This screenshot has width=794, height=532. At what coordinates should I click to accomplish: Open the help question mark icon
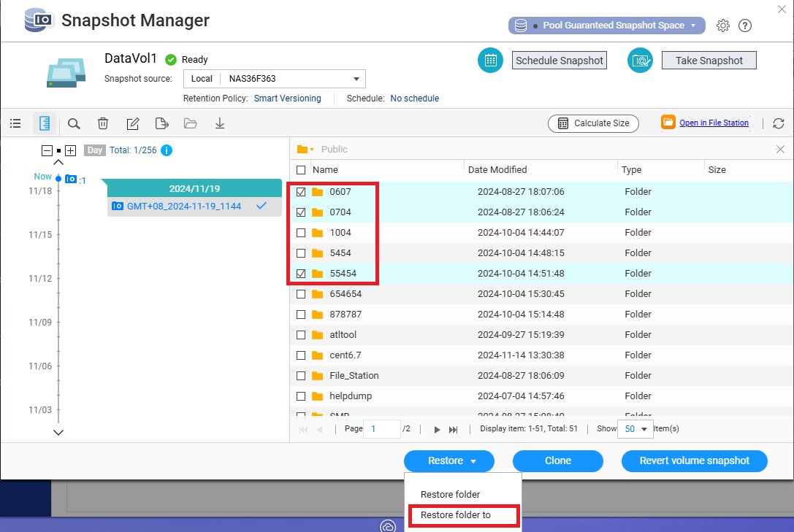[x=745, y=26]
